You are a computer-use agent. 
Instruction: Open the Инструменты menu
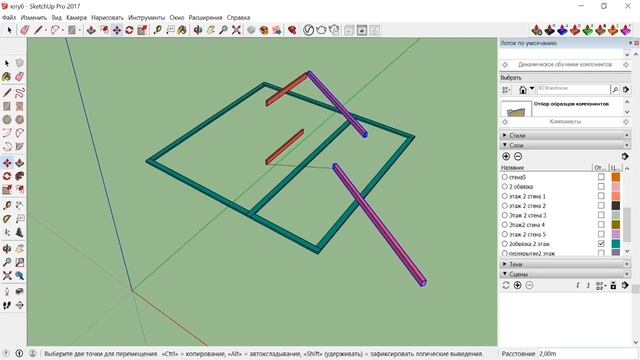click(x=147, y=18)
